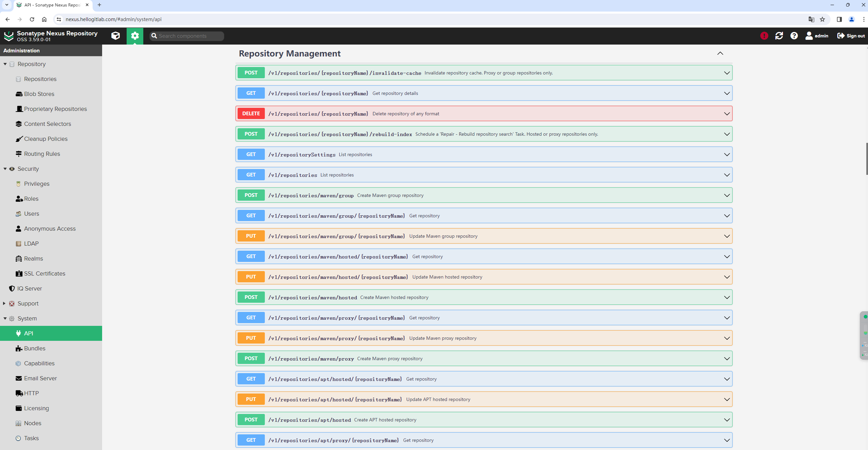Bookmark this page with star icon
The width and height of the screenshot is (868, 450).
pos(822,19)
